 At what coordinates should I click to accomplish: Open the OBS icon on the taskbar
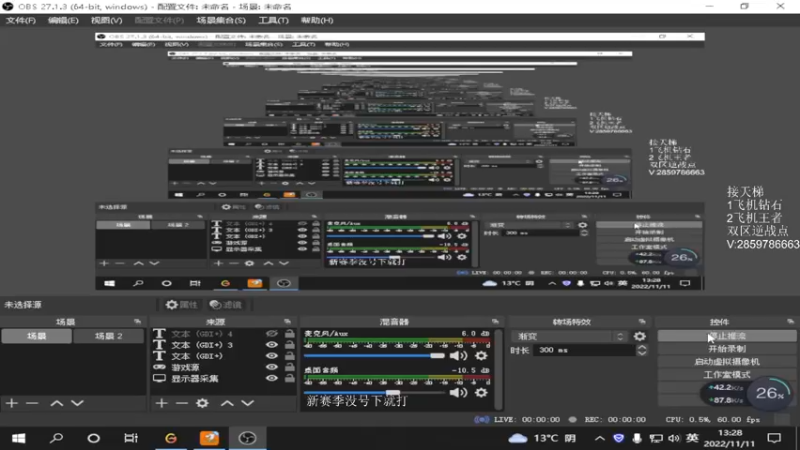[247, 438]
